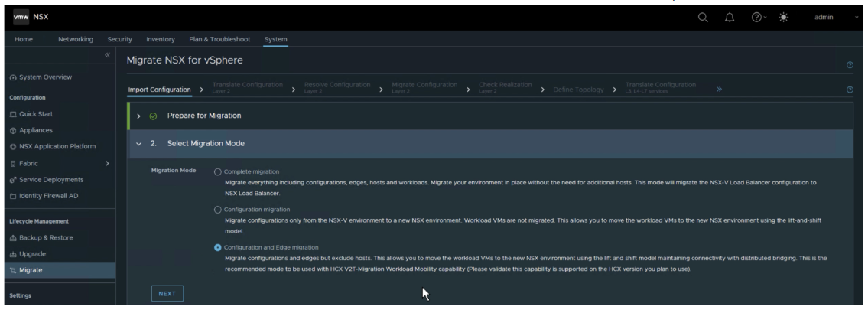
Task: Click the Service Deployments icon
Action: pyautogui.click(x=13, y=180)
